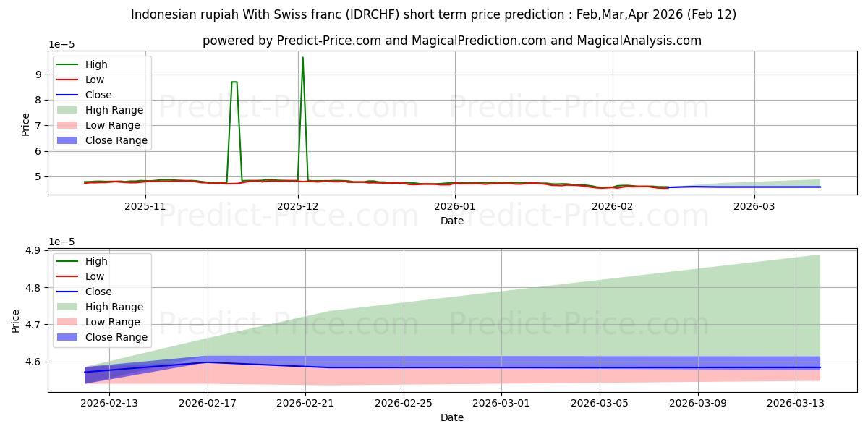Click the 4.9 price tick on bottom chart

tap(33, 251)
